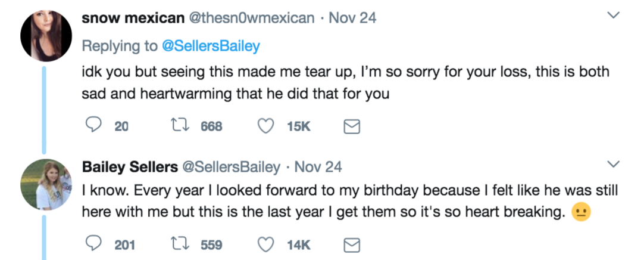Image resolution: width=644 pixels, height=260 pixels.
Task: Send snow mexican's tweet via direct message
Action: (x=352, y=126)
